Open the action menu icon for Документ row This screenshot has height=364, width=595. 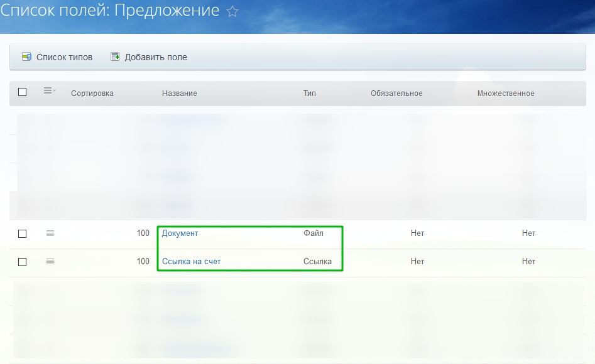(x=50, y=233)
